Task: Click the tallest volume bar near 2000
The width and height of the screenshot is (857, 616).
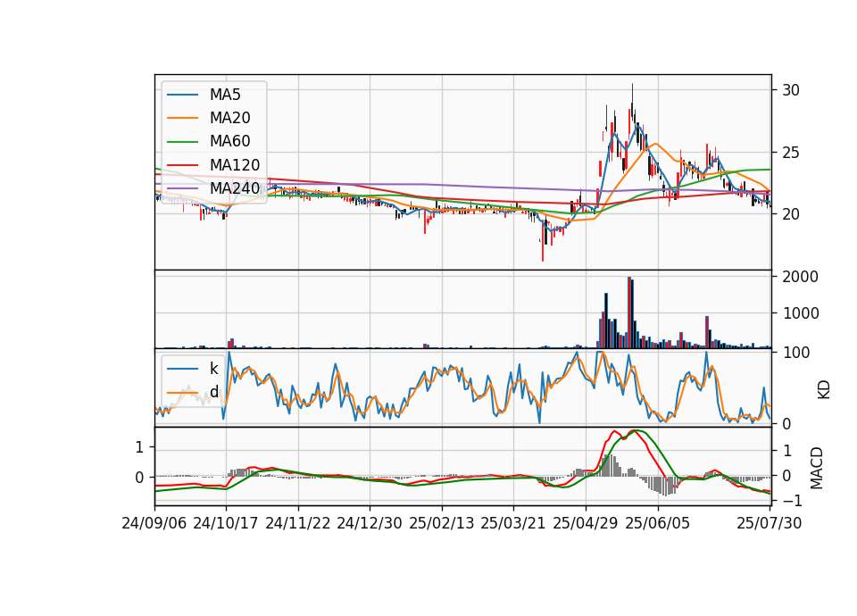Action: point(629,312)
